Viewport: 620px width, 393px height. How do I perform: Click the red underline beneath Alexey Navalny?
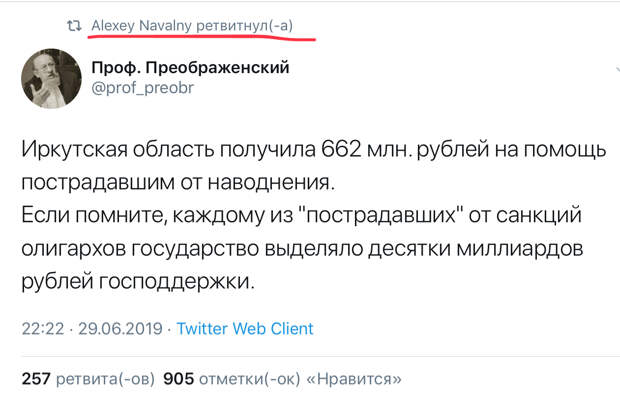click(202, 37)
